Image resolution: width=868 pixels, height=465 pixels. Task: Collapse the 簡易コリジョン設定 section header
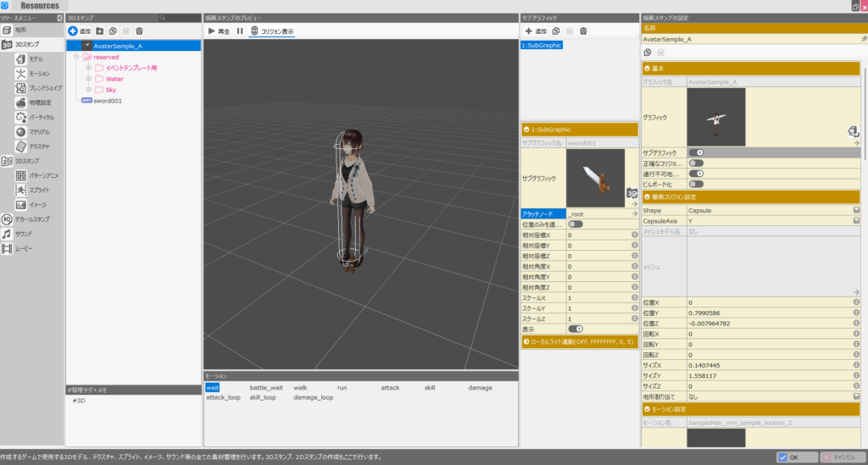[x=751, y=197]
